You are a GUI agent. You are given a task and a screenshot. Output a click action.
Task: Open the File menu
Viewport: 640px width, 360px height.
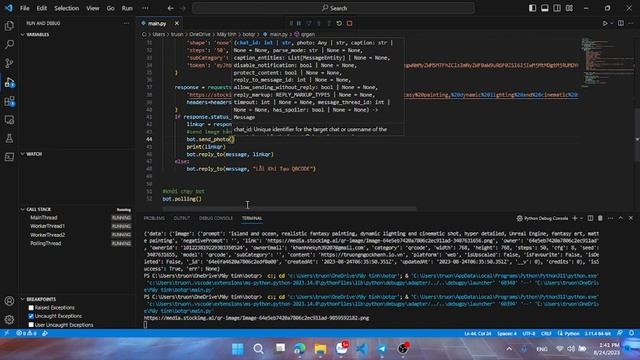tap(24, 8)
